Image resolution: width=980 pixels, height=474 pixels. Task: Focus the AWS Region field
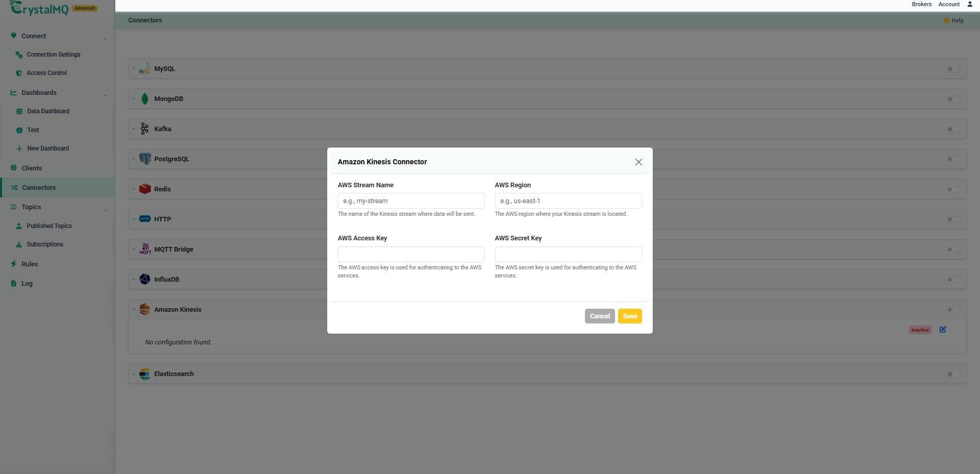coord(568,201)
